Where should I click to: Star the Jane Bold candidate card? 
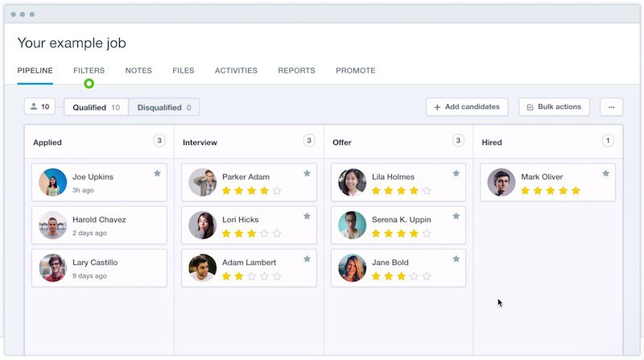click(456, 259)
